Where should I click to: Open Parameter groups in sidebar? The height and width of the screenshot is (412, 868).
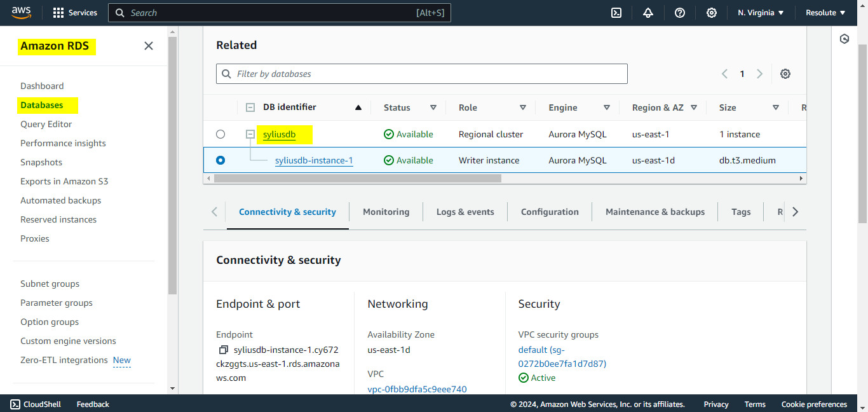[x=57, y=303]
